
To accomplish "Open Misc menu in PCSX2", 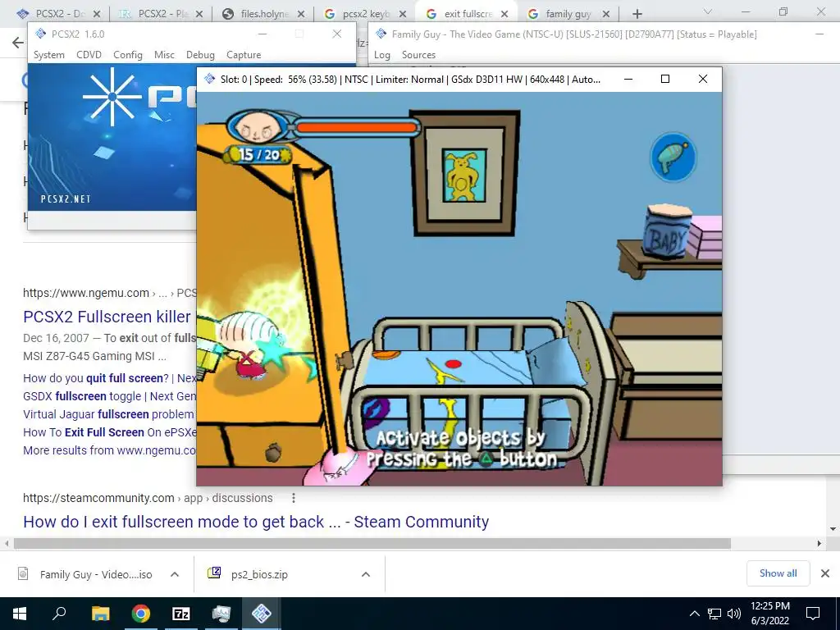I will pos(164,55).
